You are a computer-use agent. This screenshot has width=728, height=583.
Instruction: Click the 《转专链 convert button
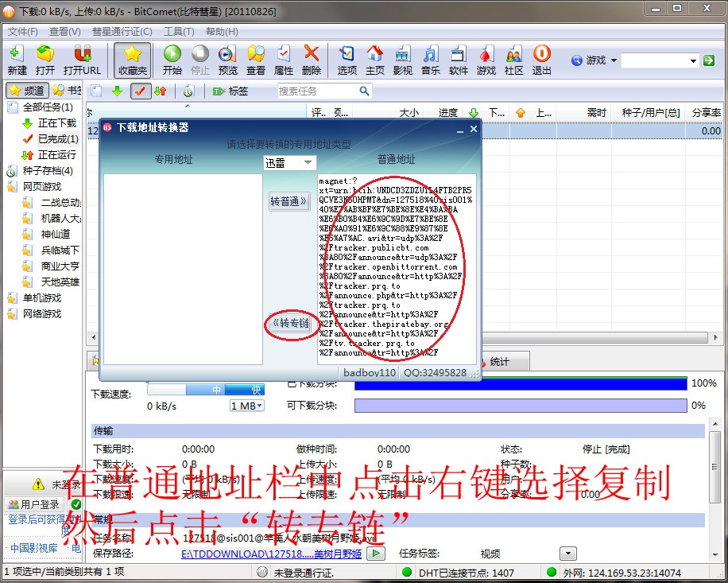tap(291, 324)
